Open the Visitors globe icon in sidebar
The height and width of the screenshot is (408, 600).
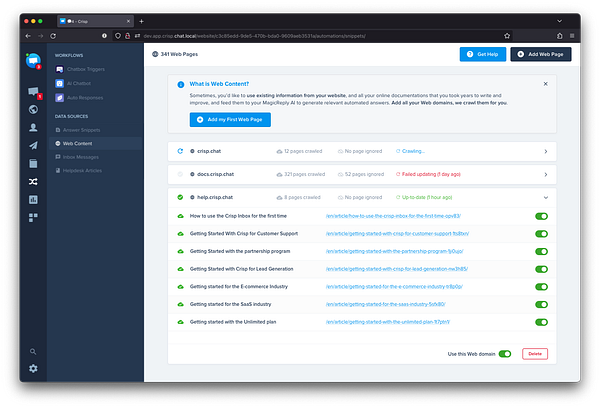click(x=33, y=109)
